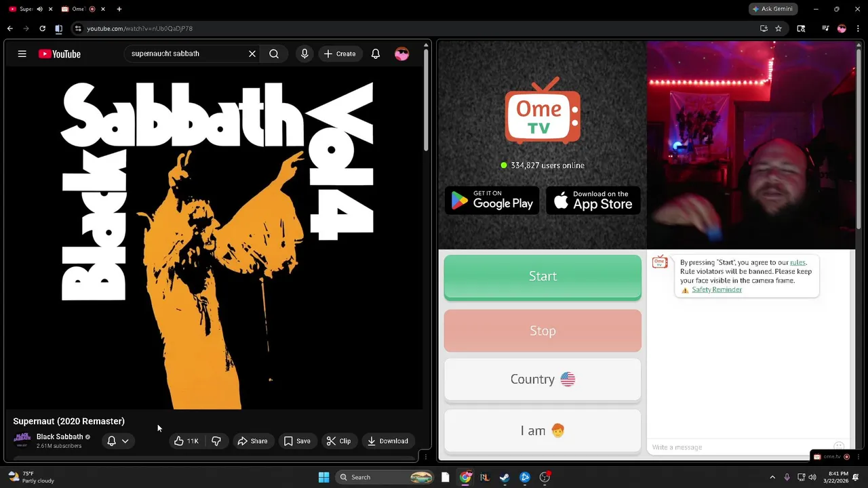Open the Chrome three-dot menu
868x488 pixels.
[x=859, y=28]
